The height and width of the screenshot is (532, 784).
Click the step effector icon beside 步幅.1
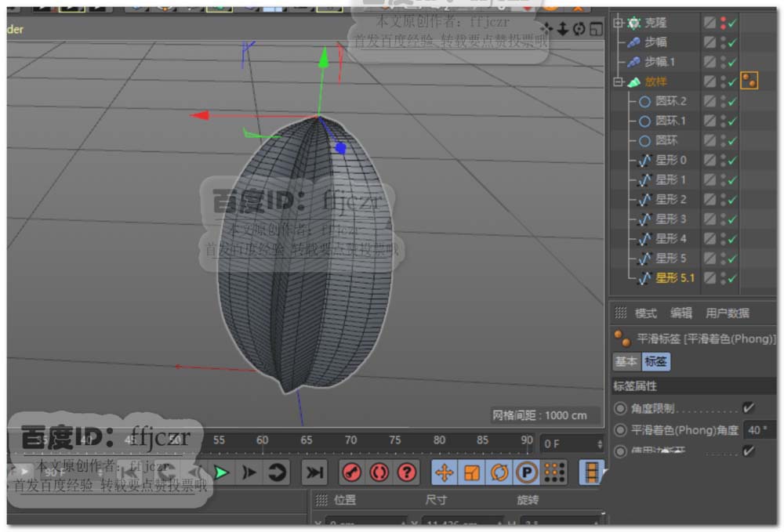[633, 61]
